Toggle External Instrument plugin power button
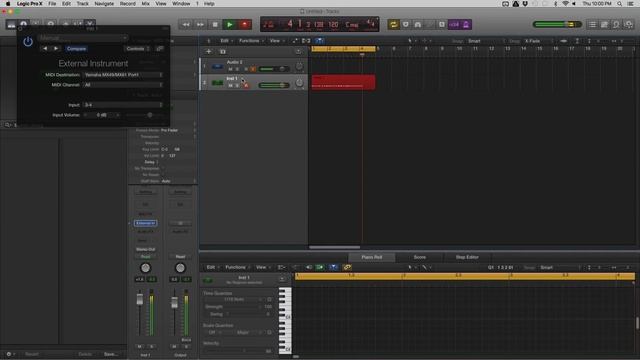Screen dimensions: 640x360 coord(28,41)
